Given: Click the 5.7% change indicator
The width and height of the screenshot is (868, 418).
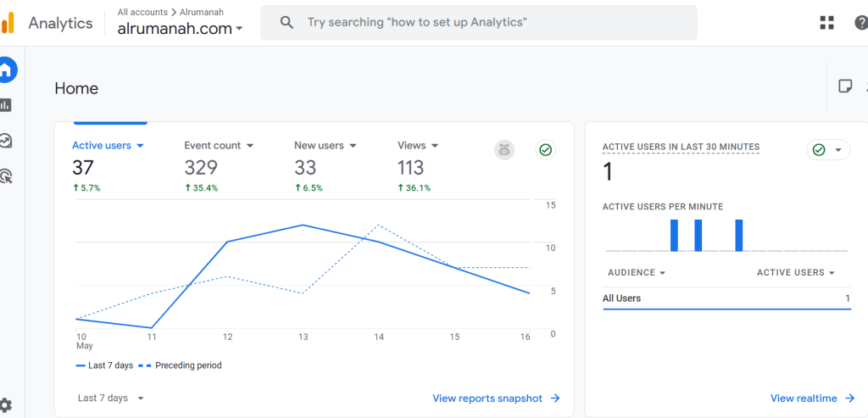Looking at the screenshot, I should point(86,188).
